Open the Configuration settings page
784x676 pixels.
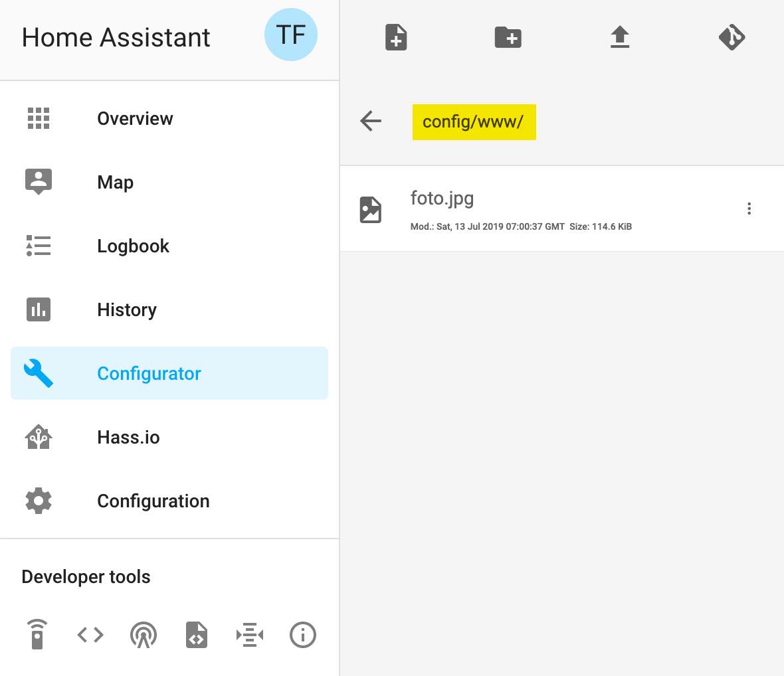pyautogui.click(x=153, y=501)
